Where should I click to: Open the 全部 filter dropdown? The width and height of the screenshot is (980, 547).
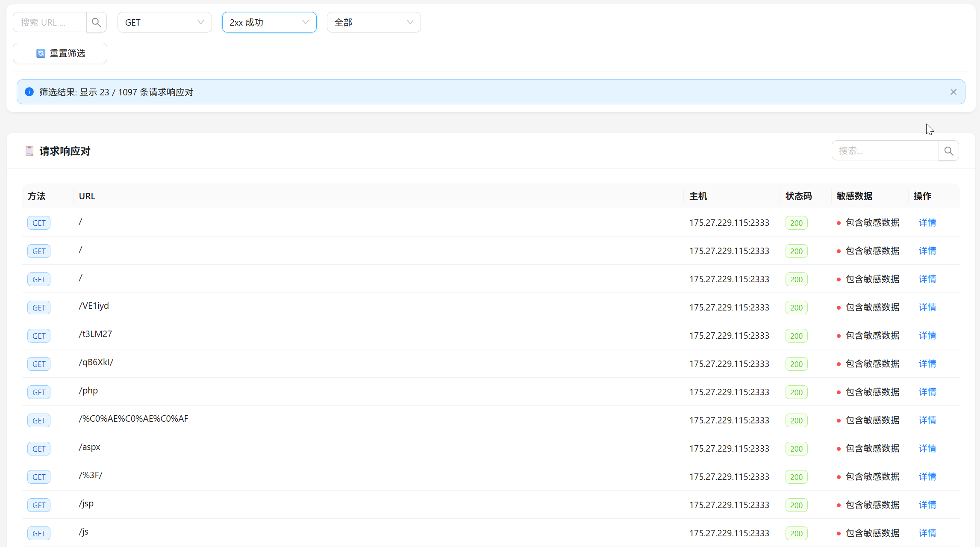coord(373,22)
